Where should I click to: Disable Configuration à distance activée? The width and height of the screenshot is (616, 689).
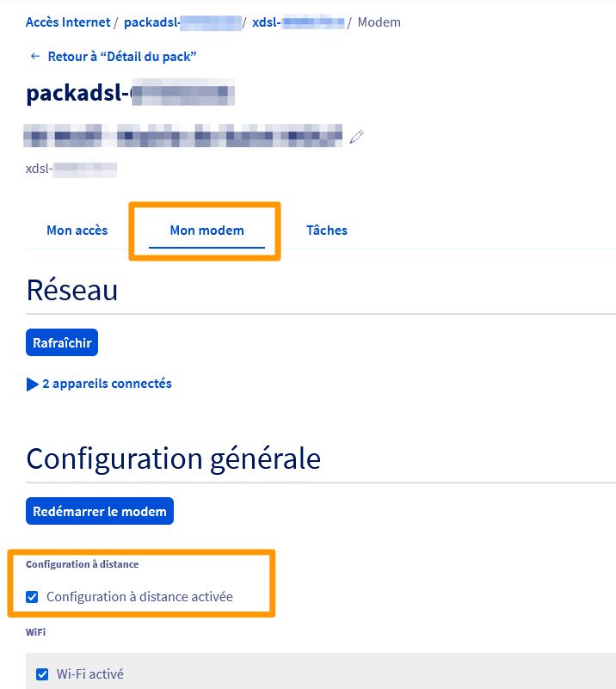32,596
